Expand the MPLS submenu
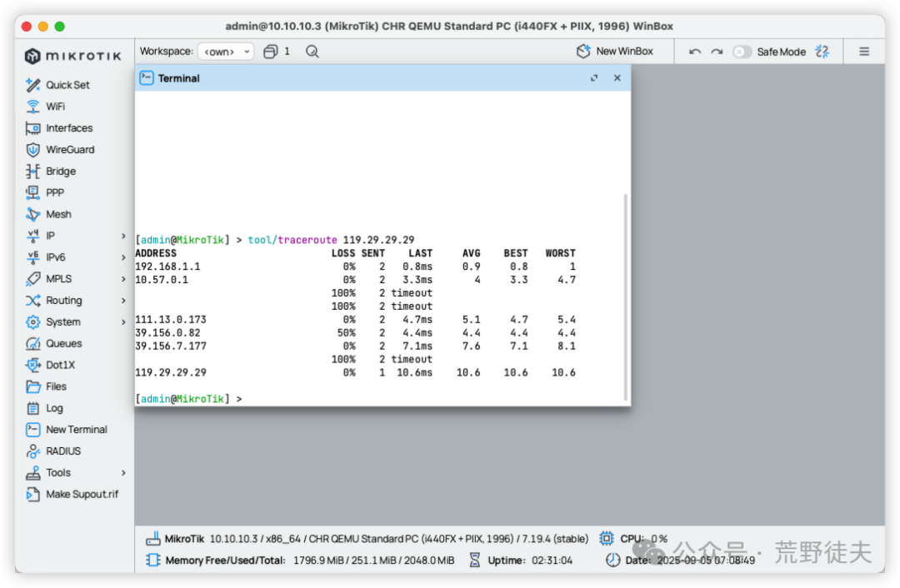The height and width of the screenshot is (588, 900). [123, 279]
